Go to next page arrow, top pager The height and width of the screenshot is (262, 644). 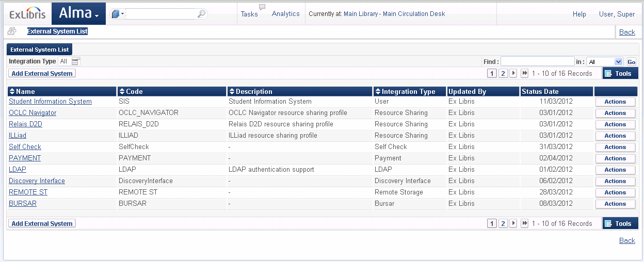coord(513,73)
